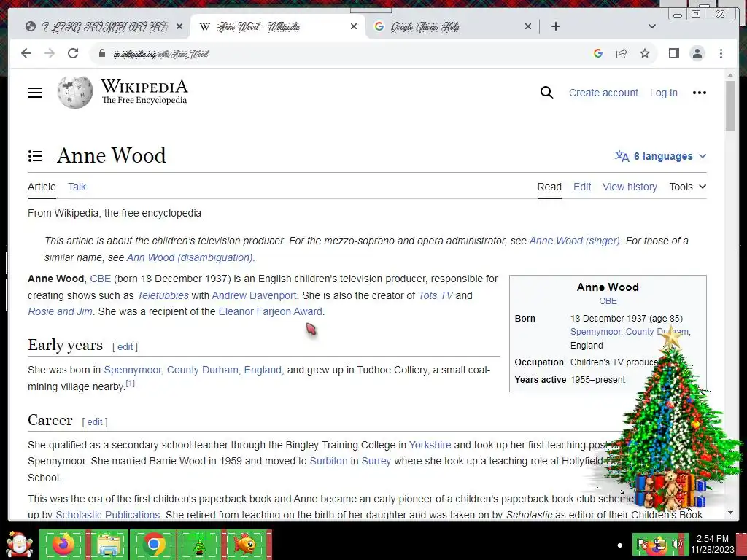Click the page vertical scrollbar thumb
747x560 pixels.
[x=730, y=105]
